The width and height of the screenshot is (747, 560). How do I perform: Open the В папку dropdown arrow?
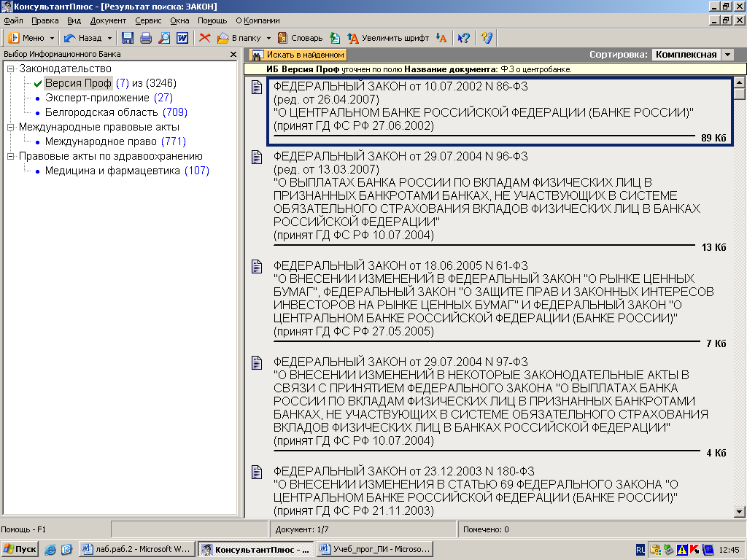268,38
